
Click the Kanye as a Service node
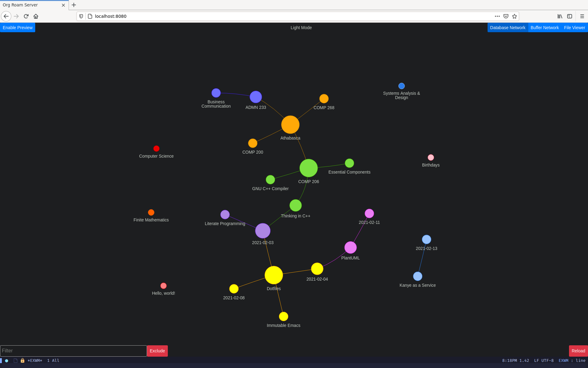click(x=417, y=276)
